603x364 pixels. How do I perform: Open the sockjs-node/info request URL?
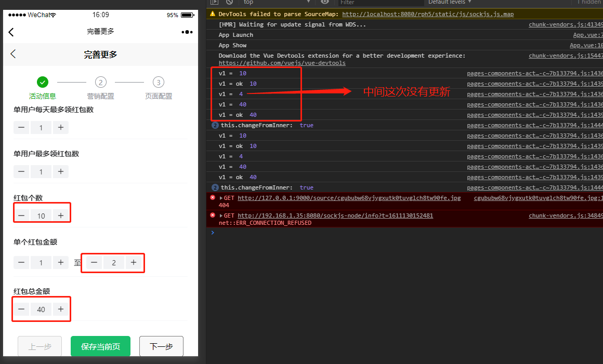click(335, 216)
